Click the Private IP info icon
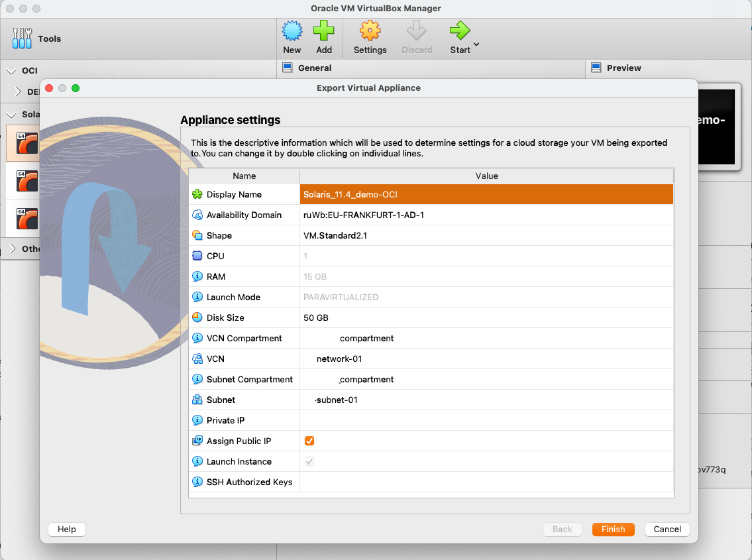The width and height of the screenshot is (752, 560). click(x=197, y=420)
